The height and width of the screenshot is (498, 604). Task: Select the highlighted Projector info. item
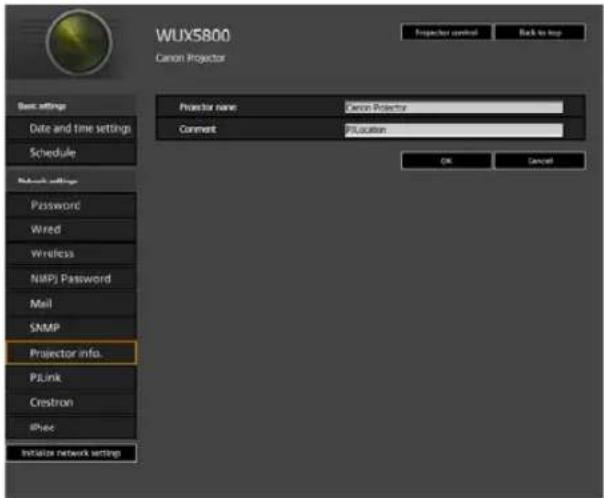coord(71,352)
